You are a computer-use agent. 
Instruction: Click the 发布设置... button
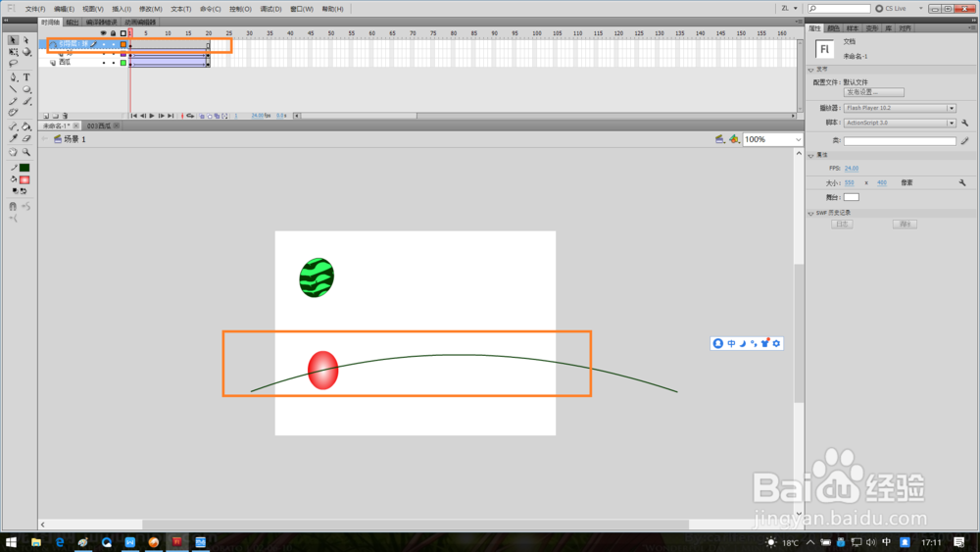pos(873,92)
